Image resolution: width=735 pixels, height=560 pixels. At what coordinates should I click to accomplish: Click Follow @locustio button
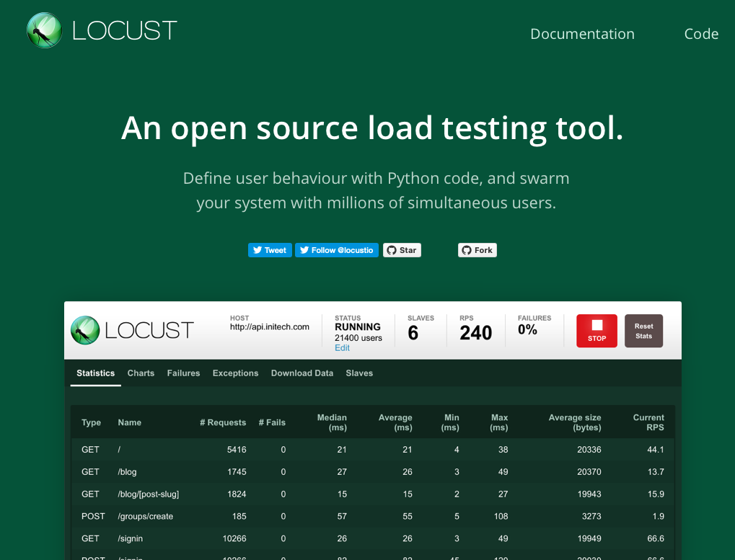point(337,250)
